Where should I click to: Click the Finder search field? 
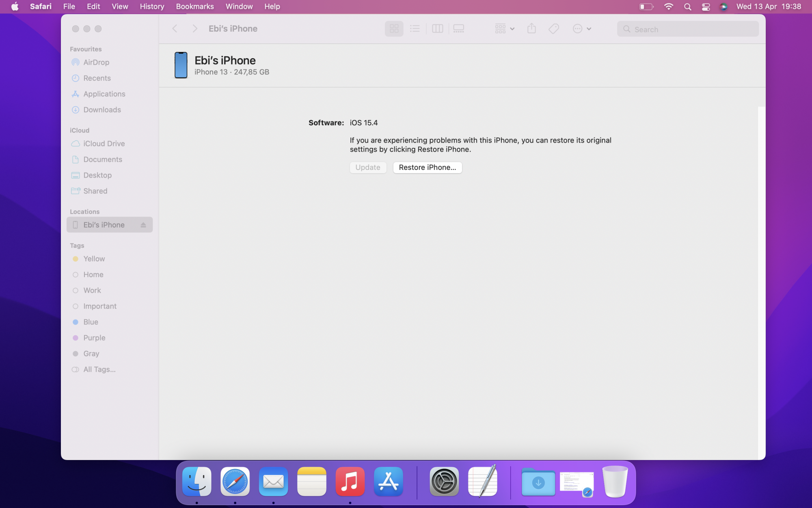[x=688, y=29]
